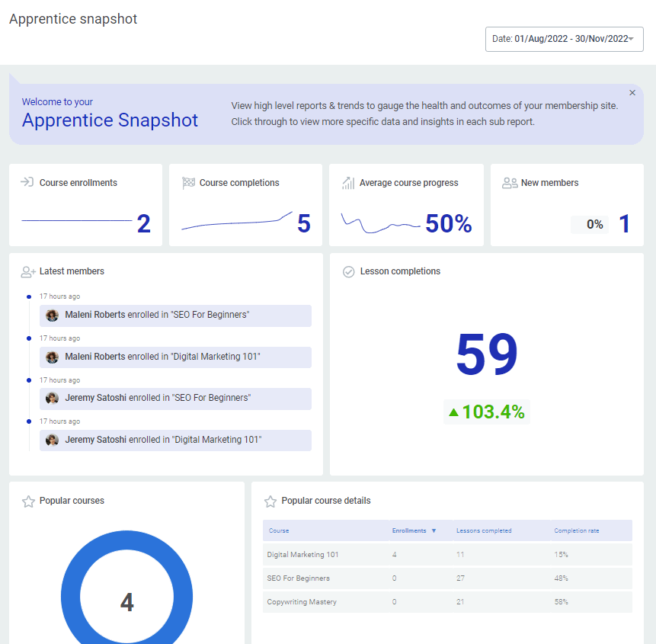Click Maleni Roberts avatar in first entry
Screen dimensions: 656x644
tap(53, 316)
